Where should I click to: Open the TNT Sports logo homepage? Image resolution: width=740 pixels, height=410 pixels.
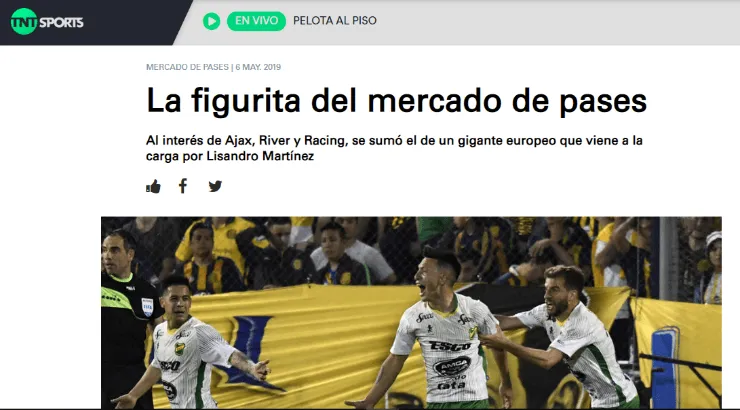click(x=47, y=22)
